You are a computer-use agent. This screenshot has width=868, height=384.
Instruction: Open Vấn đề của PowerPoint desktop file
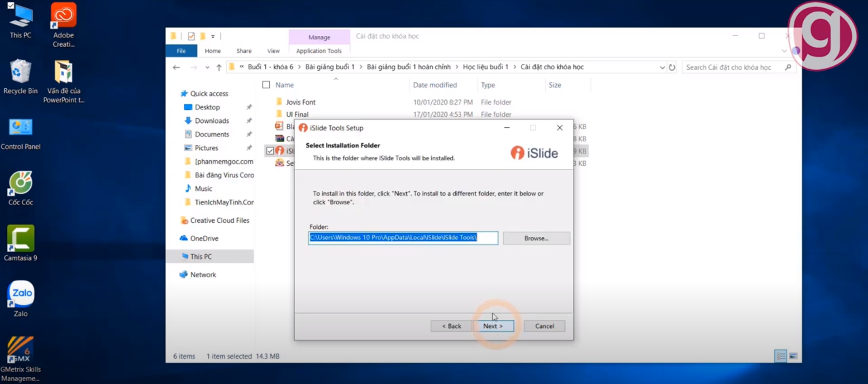click(64, 82)
